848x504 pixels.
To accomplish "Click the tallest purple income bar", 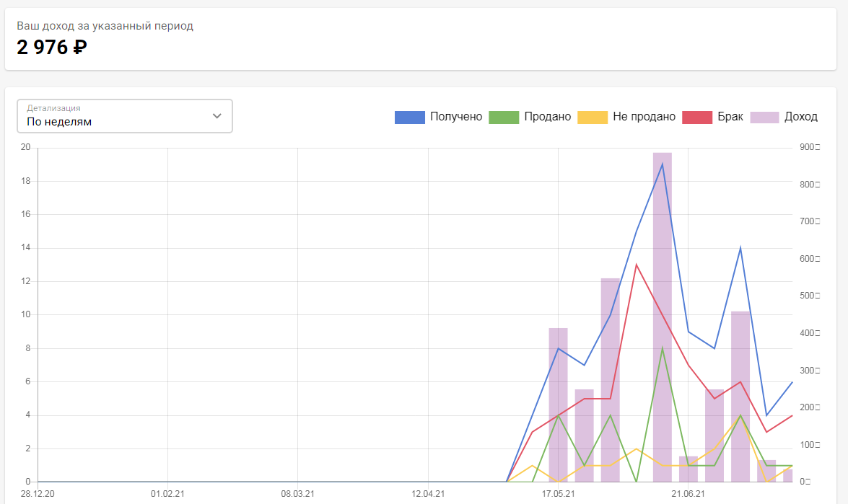I will coord(662,317).
